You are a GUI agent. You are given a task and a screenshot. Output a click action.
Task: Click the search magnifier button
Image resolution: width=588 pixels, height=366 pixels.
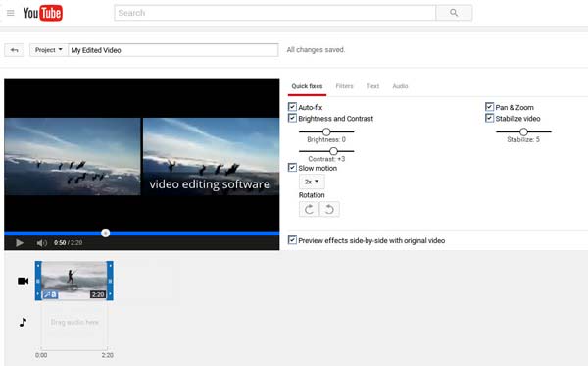tap(454, 13)
